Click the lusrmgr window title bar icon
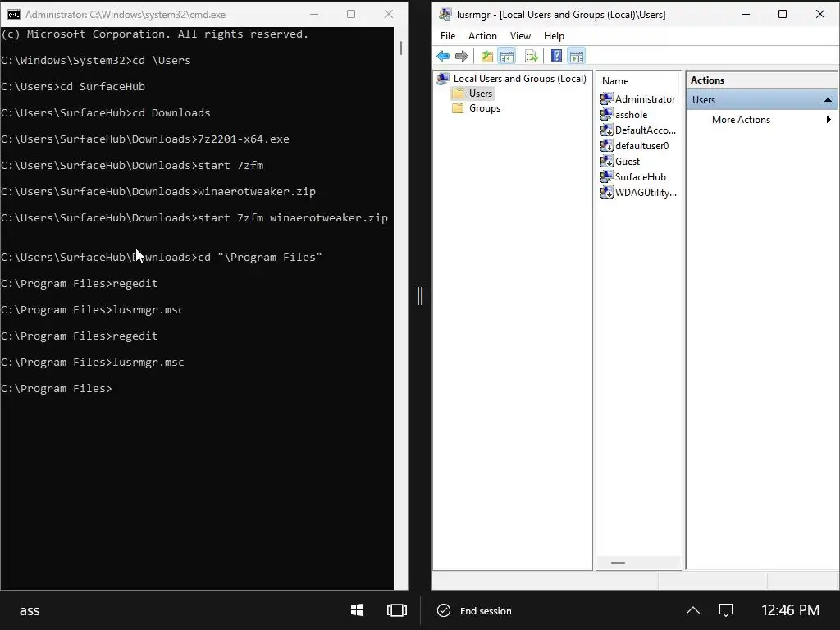Image resolution: width=840 pixels, height=630 pixels. click(x=445, y=15)
